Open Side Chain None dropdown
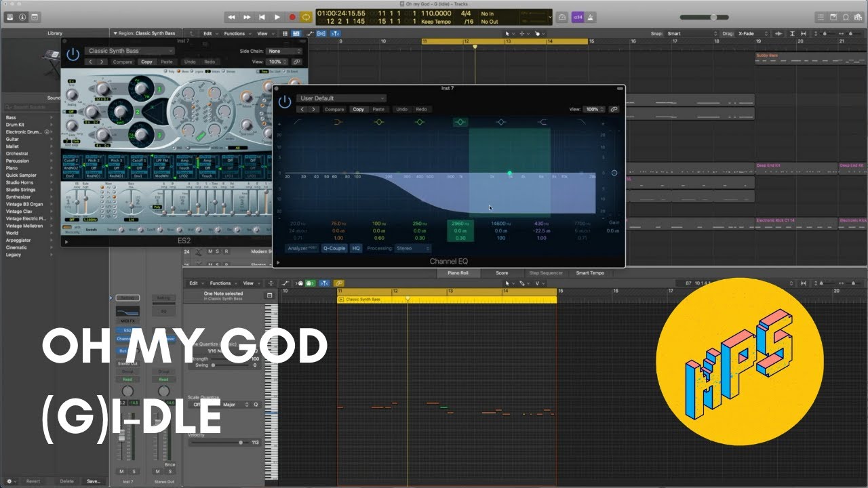The height and width of the screenshot is (488, 868). tap(284, 51)
